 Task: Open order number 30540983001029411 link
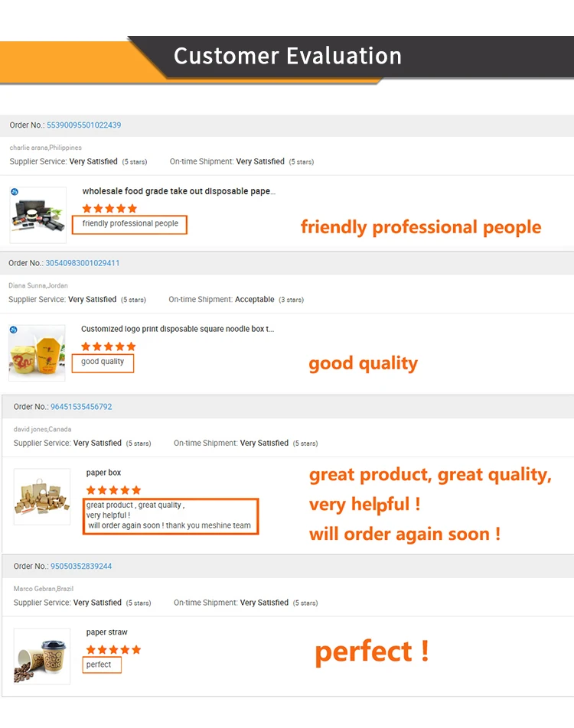tap(82, 263)
